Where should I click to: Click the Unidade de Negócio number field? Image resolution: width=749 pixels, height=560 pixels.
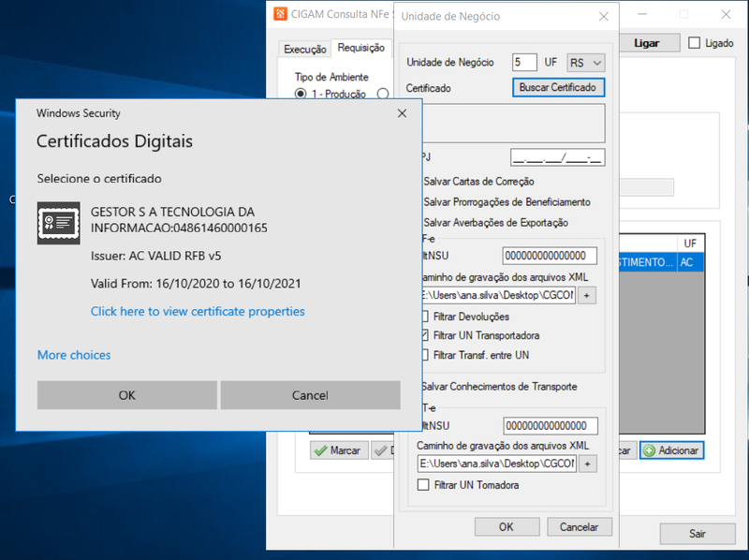click(x=524, y=63)
